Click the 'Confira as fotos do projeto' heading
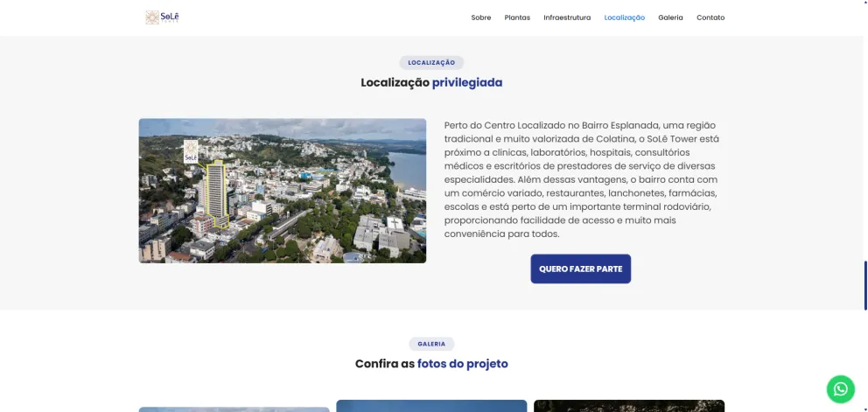Image resolution: width=868 pixels, height=412 pixels. tap(431, 364)
